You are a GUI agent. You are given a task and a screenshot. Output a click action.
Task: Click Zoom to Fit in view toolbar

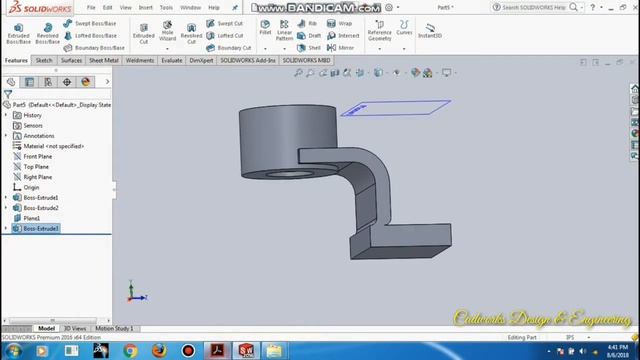click(x=298, y=73)
